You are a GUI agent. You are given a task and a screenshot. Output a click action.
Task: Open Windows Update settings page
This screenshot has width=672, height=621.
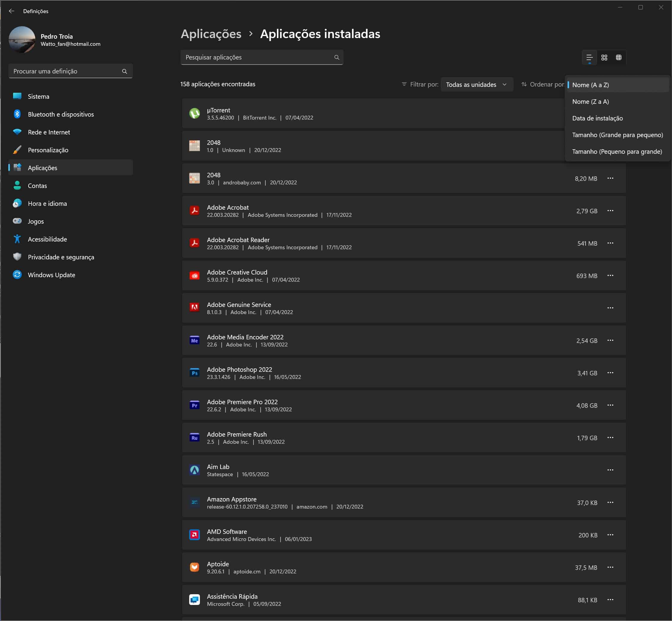(51, 275)
